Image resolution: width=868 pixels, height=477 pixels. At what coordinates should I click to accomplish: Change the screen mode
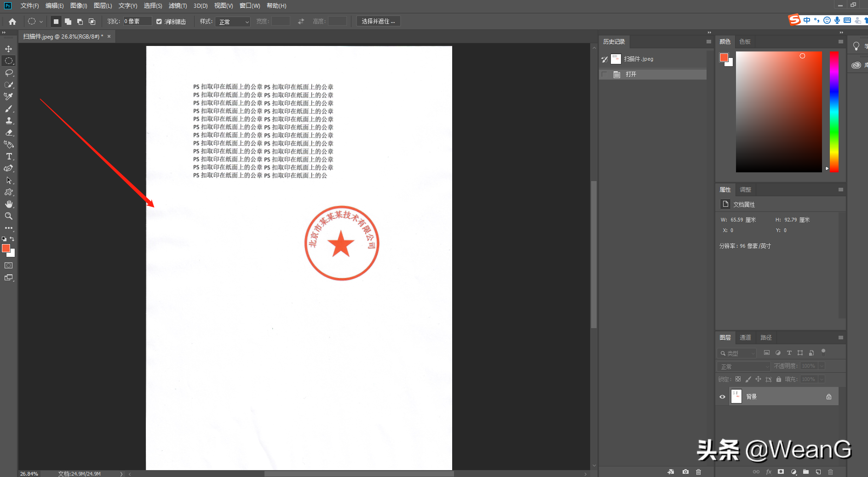[9, 278]
